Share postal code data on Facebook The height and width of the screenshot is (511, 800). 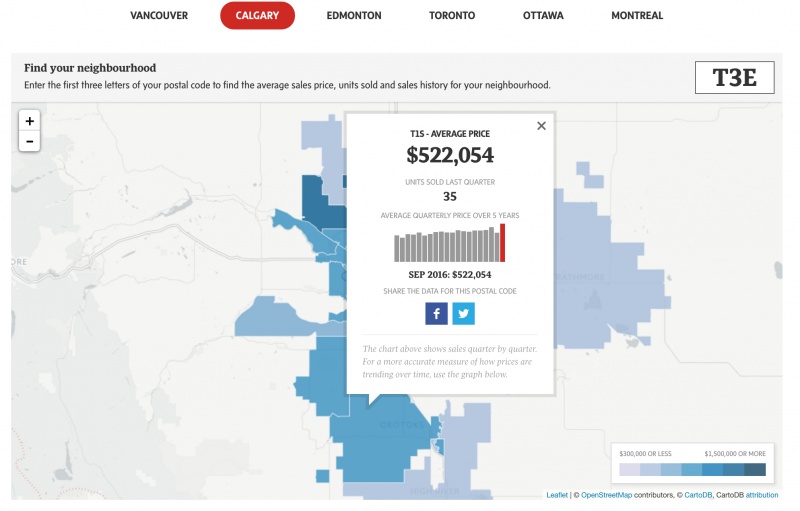click(436, 314)
